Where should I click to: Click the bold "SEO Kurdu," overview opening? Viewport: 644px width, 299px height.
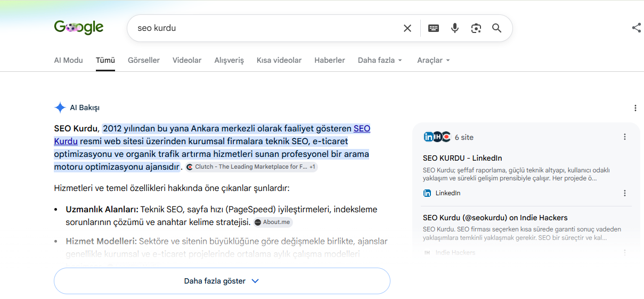coord(77,128)
